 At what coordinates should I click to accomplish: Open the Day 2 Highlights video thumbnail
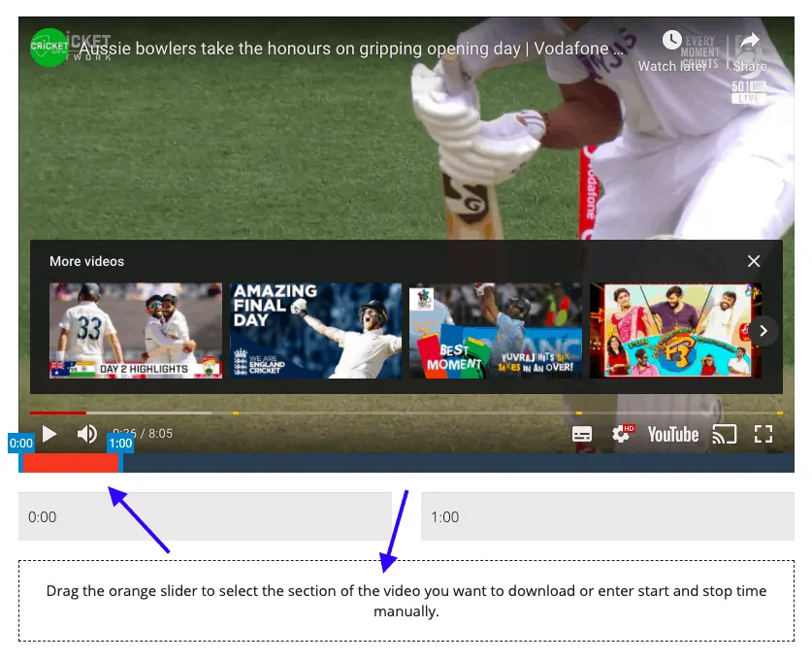pyautogui.click(x=136, y=330)
